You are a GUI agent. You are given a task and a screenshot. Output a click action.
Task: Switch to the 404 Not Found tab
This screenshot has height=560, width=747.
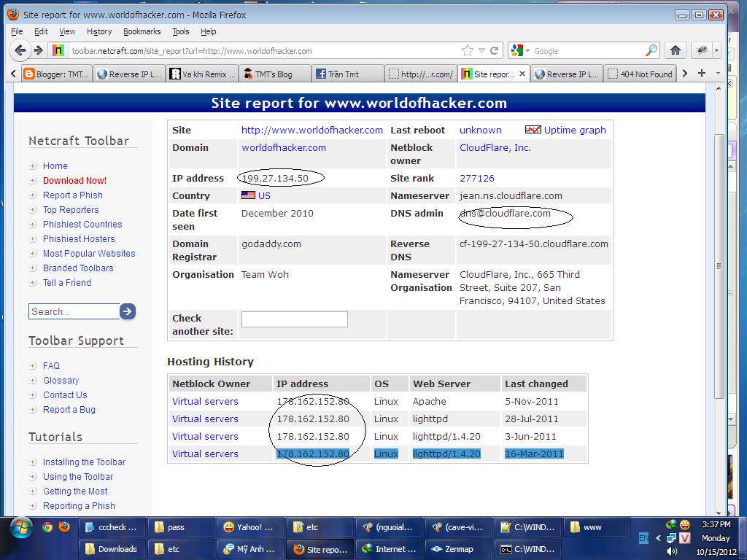pyautogui.click(x=640, y=74)
